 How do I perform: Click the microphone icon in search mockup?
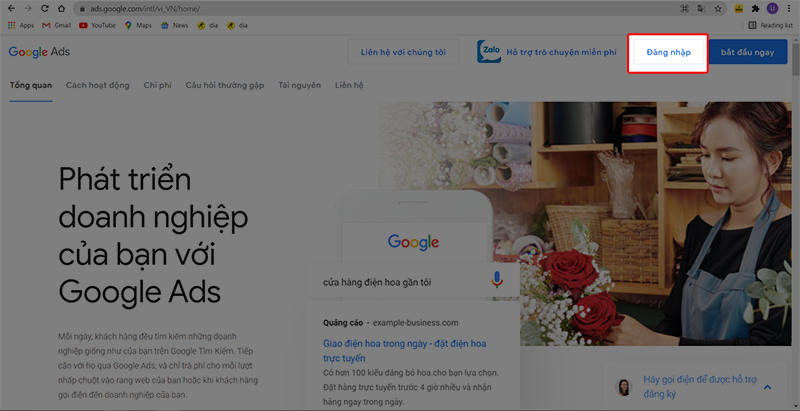tap(497, 282)
